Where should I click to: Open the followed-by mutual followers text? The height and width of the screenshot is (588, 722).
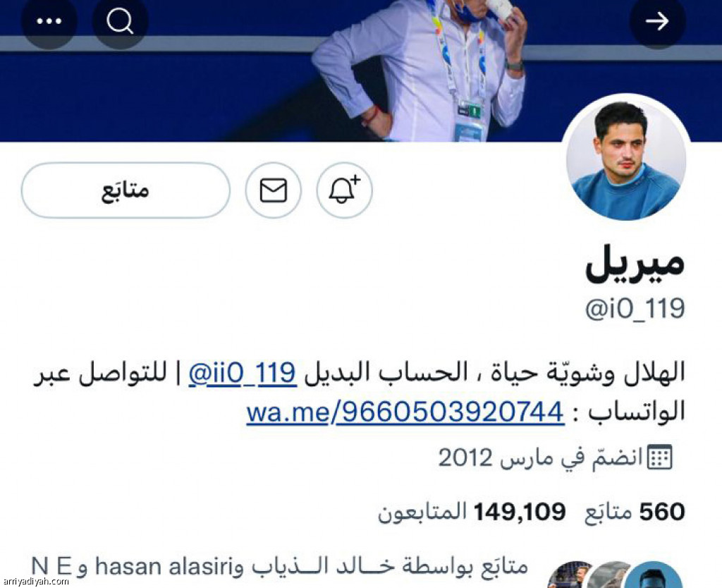(x=279, y=567)
